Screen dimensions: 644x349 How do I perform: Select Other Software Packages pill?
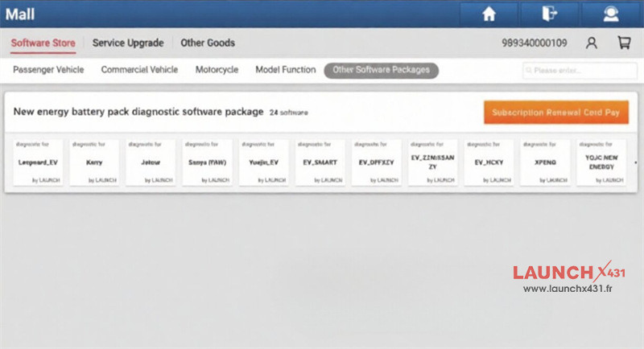[381, 70]
